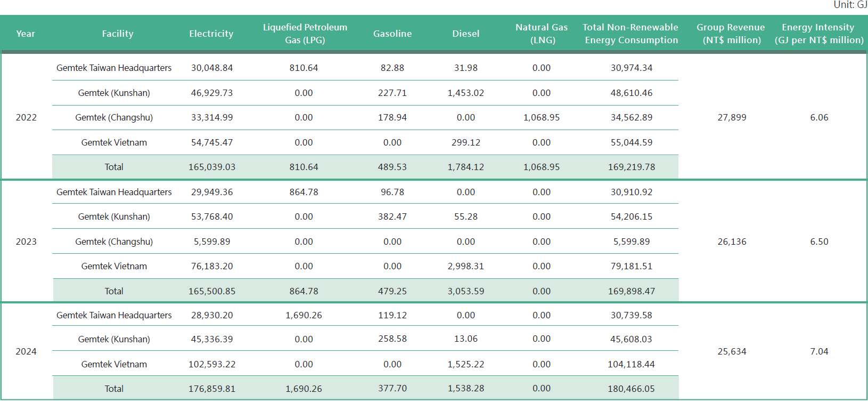The image size is (868, 402).
Task: Select the 2023 year cell
Action: (26, 242)
